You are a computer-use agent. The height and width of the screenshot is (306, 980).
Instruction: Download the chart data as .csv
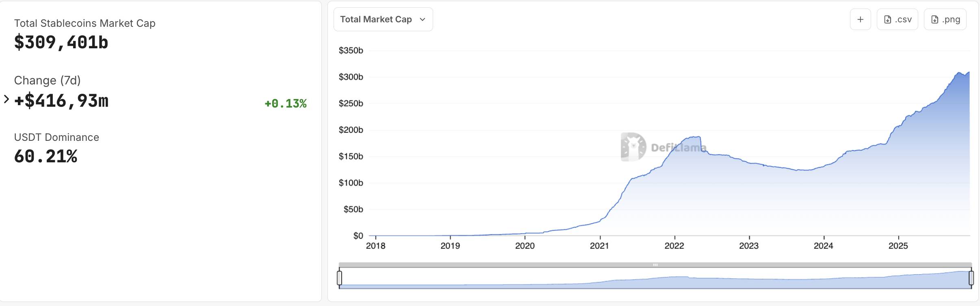pyautogui.click(x=897, y=19)
